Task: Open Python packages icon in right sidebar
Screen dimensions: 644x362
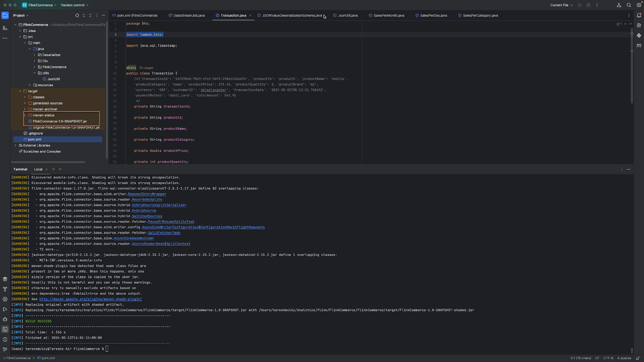Action: pyautogui.click(x=639, y=35)
